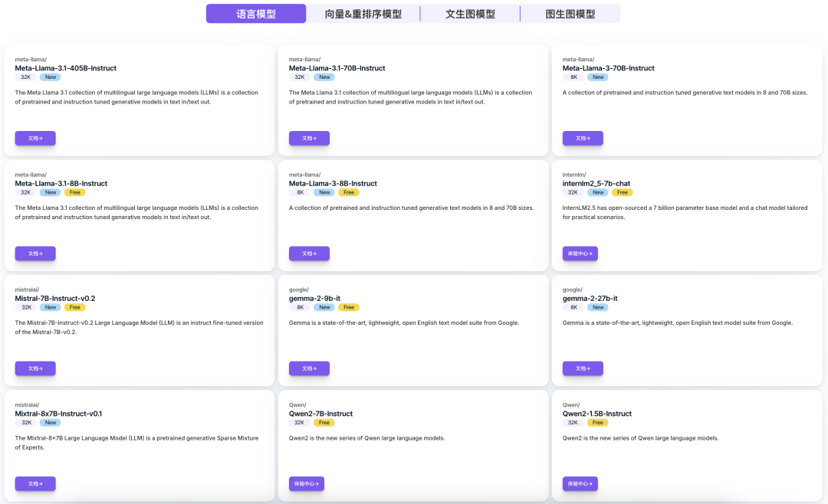Select the Meta-Llama-3.1-70B-Instruct model name
The height and width of the screenshot is (504, 828).
point(337,68)
